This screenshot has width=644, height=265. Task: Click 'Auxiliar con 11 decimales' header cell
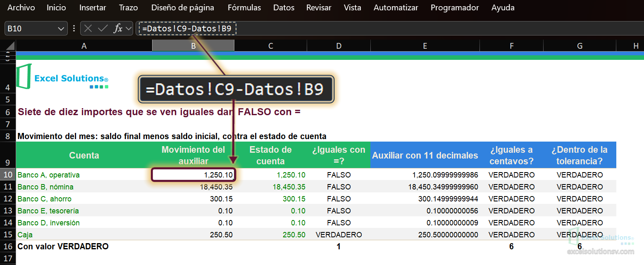(x=425, y=155)
